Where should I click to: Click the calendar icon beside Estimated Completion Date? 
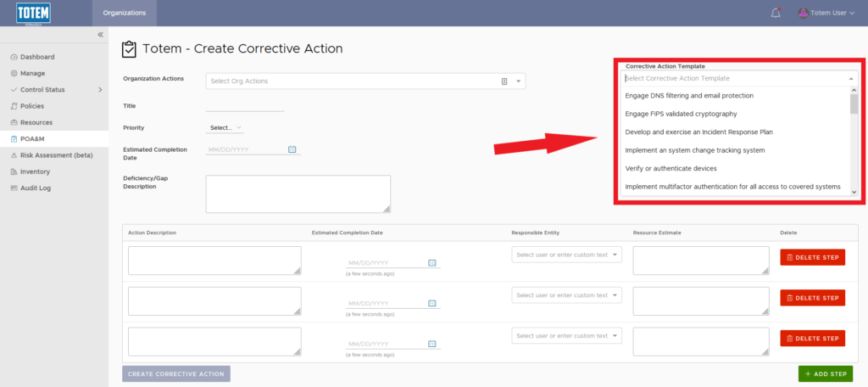pyautogui.click(x=292, y=149)
